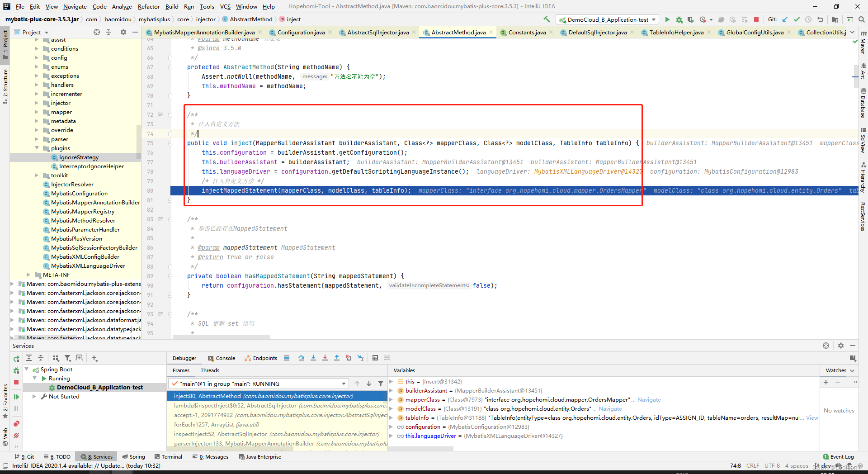Switch to the Console tab in debugger

point(222,358)
